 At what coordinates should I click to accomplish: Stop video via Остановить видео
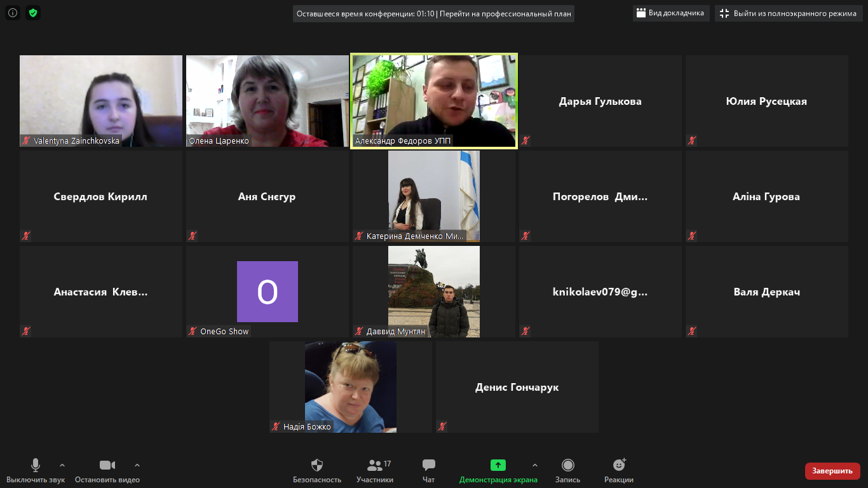107,466
